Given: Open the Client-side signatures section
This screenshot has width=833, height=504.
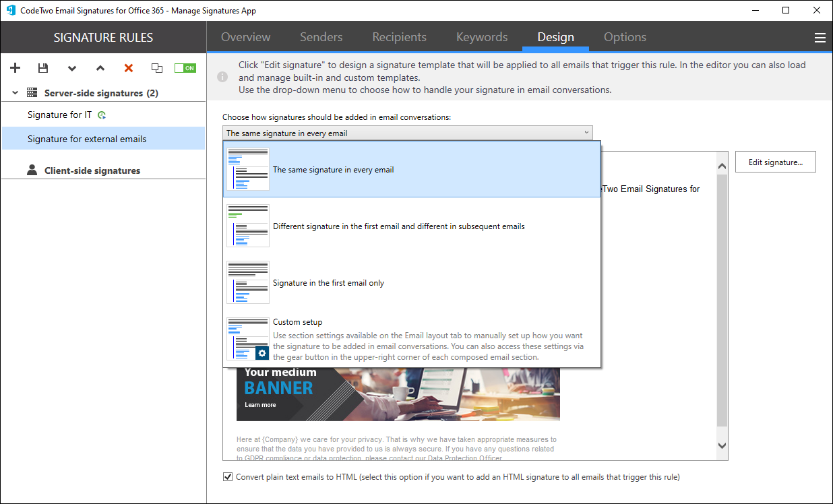Looking at the screenshot, I should (x=92, y=170).
